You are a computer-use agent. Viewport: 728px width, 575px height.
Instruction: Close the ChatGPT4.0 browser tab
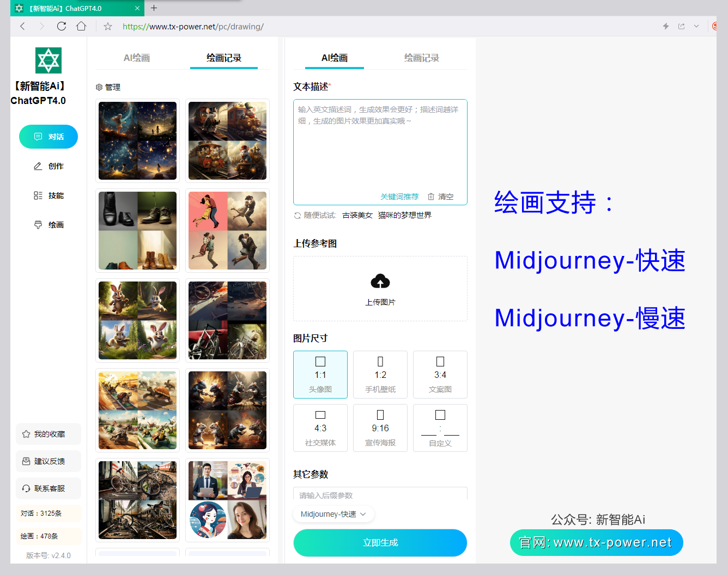click(137, 8)
